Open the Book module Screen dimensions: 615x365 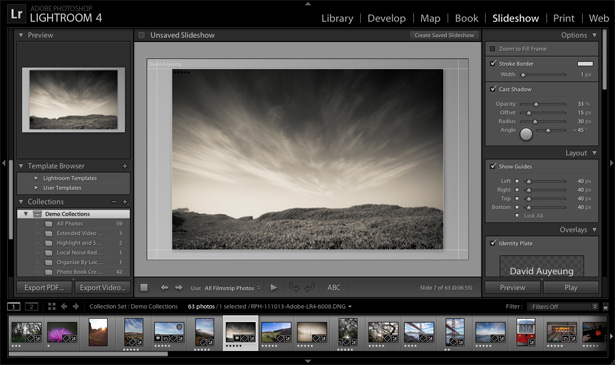(x=466, y=18)
